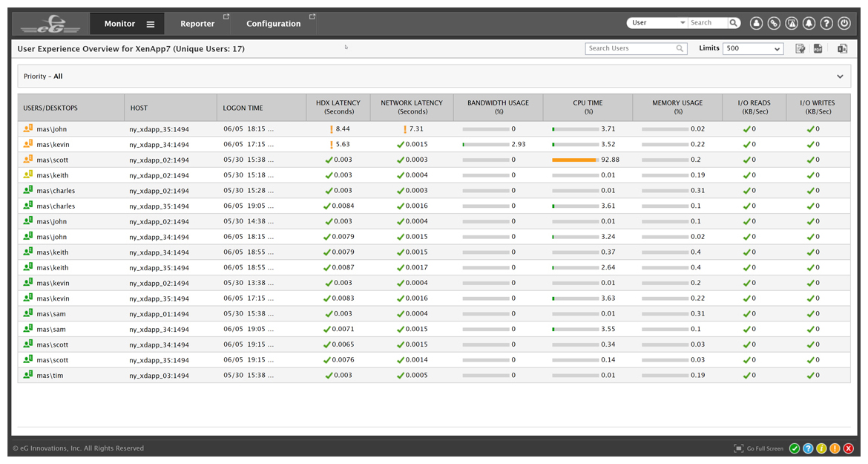Click the full-screen frame icon in the footer
868x464 pixels.
(x=738, y=448)
